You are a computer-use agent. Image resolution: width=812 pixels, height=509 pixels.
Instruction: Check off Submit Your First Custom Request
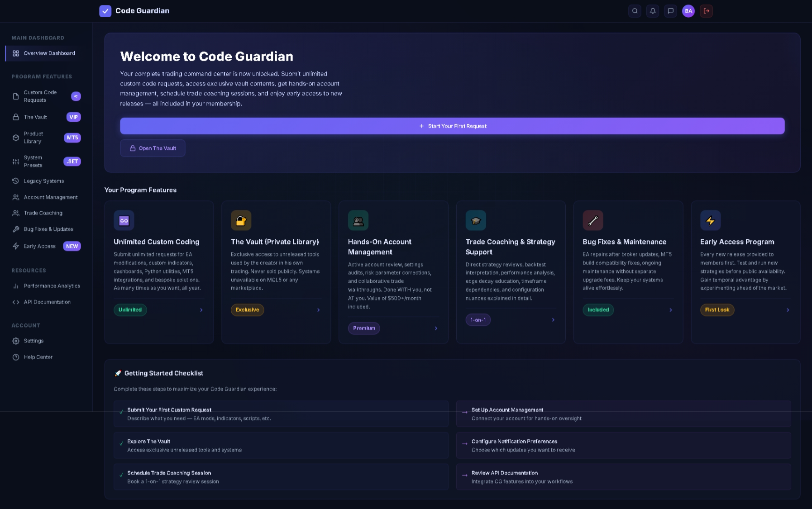tap(121, 412)
